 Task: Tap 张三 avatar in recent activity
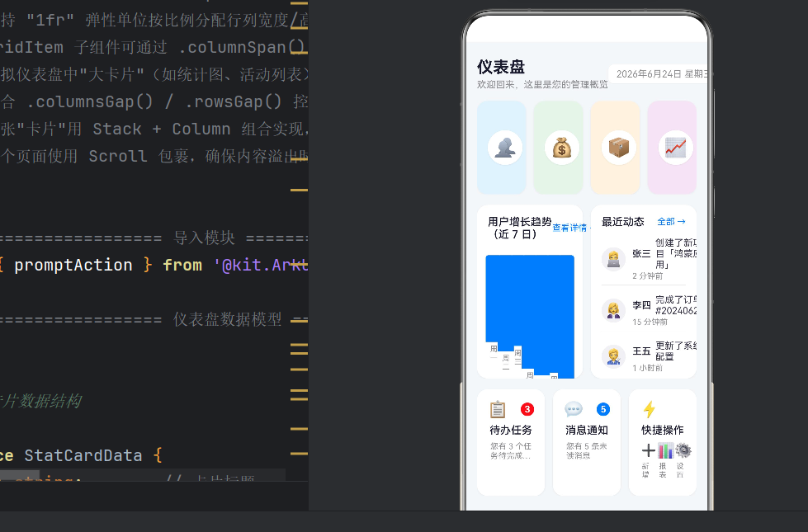(613, 258)
